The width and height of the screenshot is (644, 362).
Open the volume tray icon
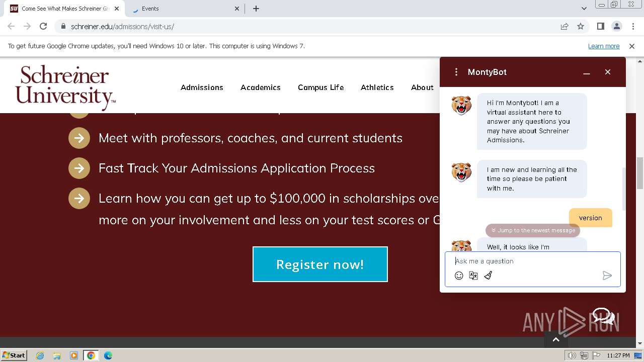pyautogui.click(x=572, y=355)
